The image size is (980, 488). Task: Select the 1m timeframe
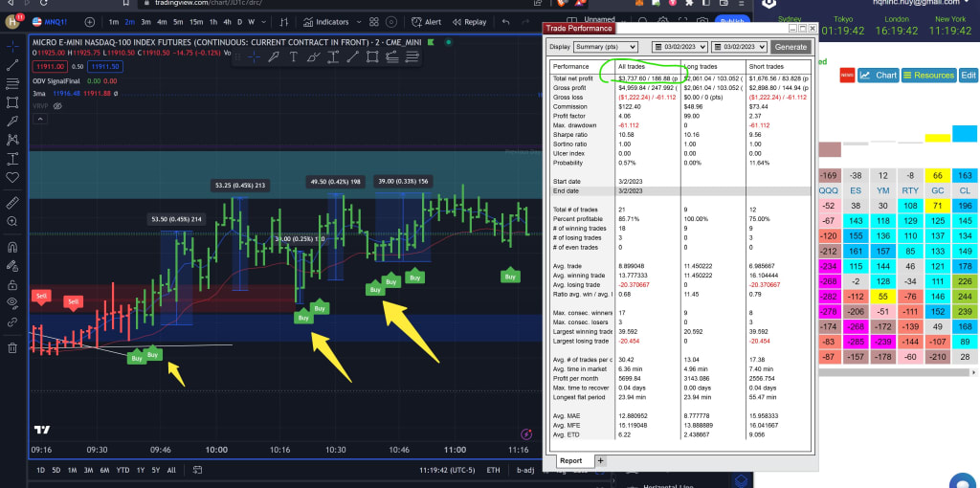[x=112, y=22]
